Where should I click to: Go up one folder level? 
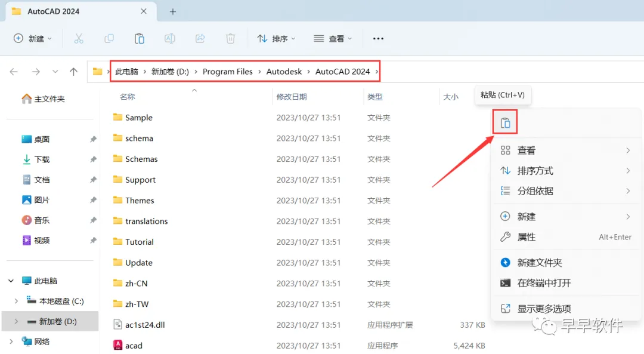pyautogui.click(x=73, y=72)
